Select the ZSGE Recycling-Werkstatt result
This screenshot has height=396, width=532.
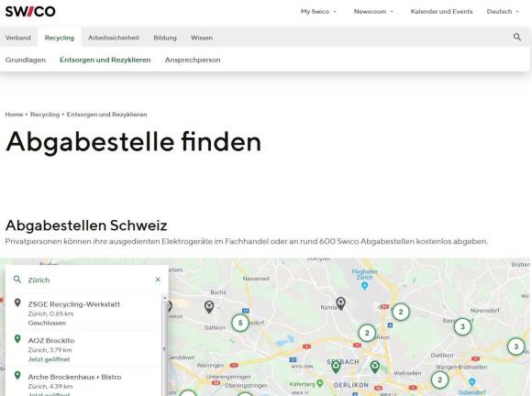84,313
